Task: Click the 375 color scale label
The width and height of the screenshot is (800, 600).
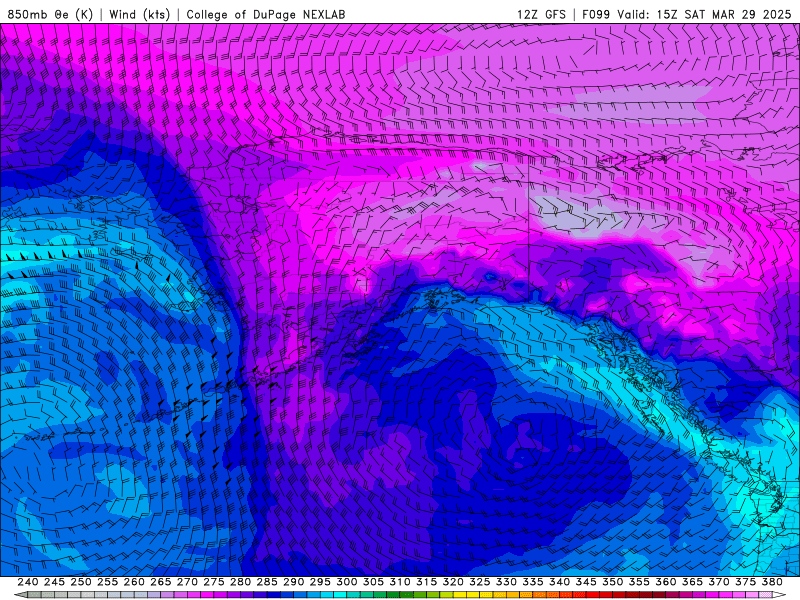Action: coord(744,582)
